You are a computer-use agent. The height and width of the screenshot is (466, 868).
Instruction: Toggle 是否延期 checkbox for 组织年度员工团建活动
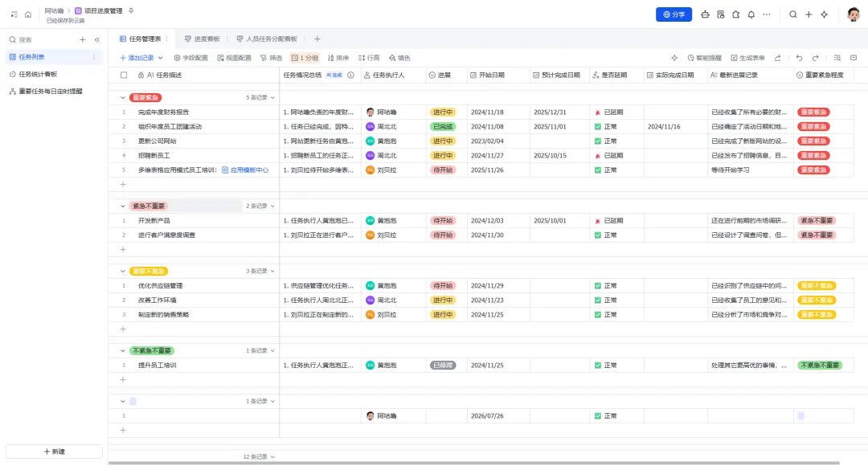coord(598,127)
